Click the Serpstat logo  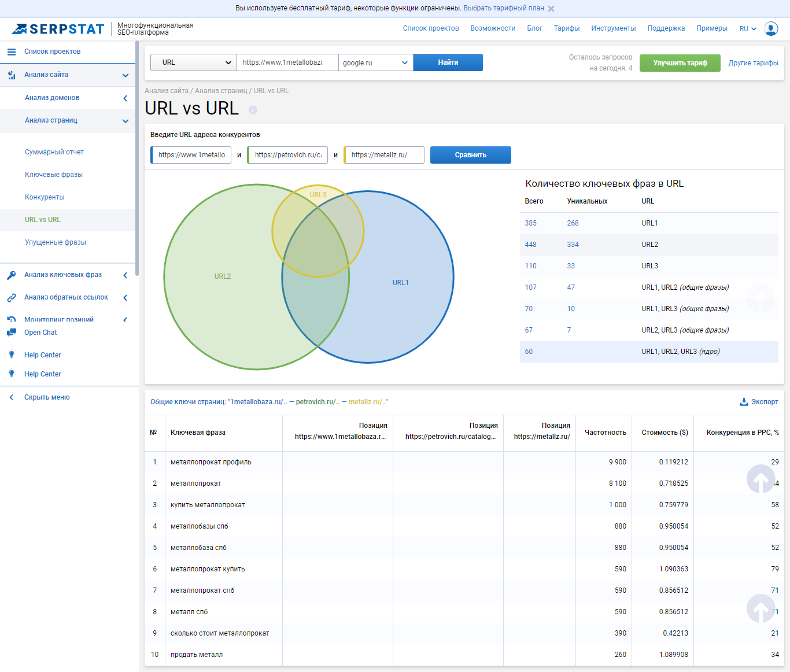[58, 29]
